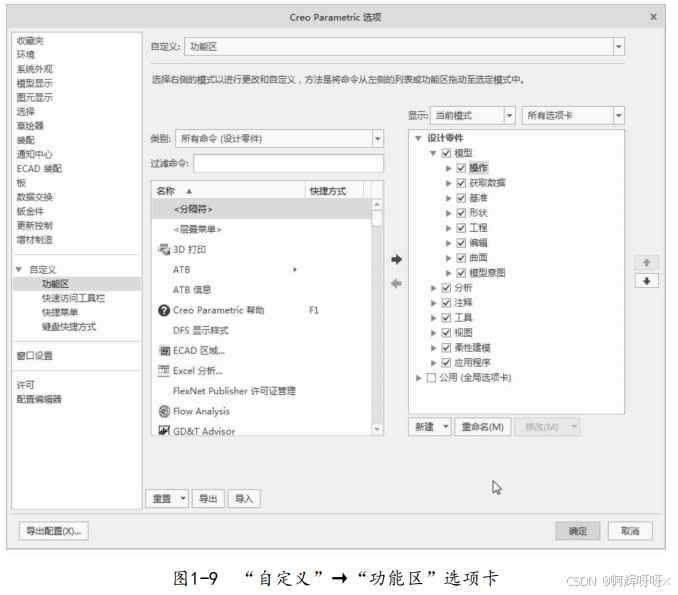Expand the ATB submenu arrow
Viewport: 678px width, 595px height.
point(295,269)
